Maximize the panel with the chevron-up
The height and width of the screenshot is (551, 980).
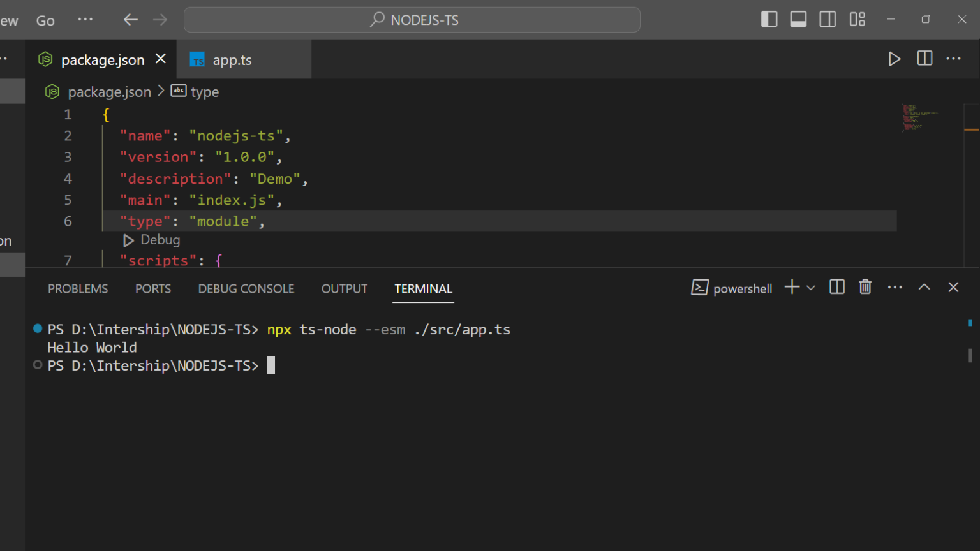coord(924,287)
